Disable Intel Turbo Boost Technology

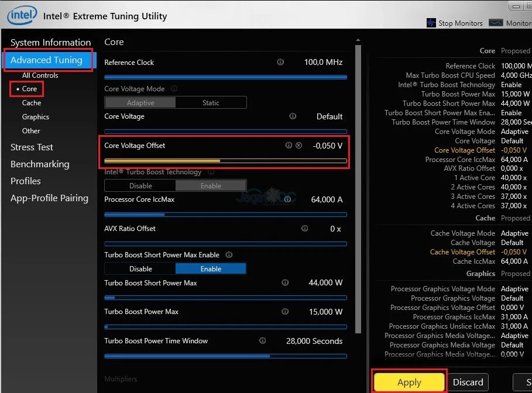(x=140, y=186)
